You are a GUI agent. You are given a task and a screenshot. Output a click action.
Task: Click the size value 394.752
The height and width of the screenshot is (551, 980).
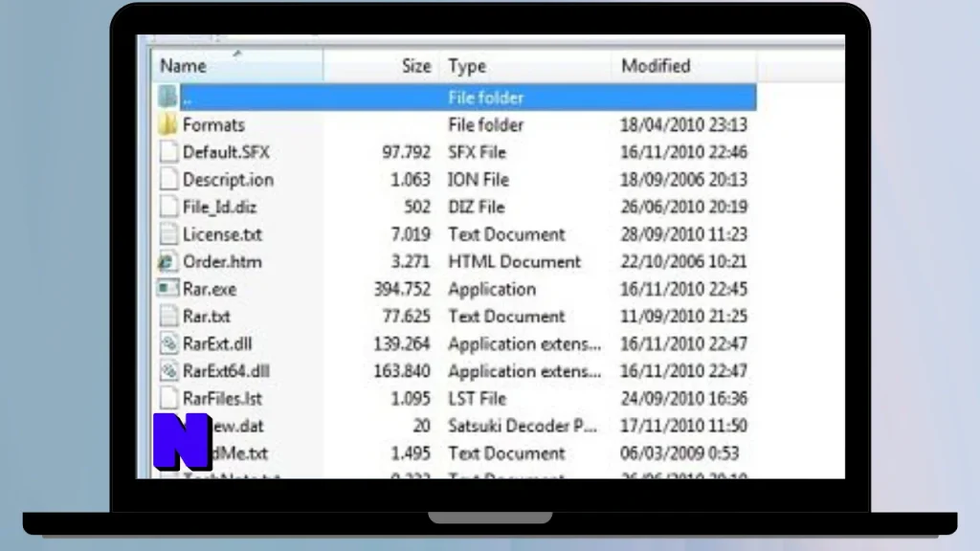tap(403, 289)
